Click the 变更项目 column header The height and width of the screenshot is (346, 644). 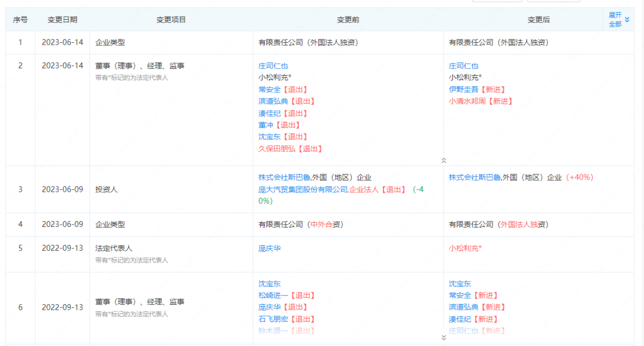pos(171,20)
